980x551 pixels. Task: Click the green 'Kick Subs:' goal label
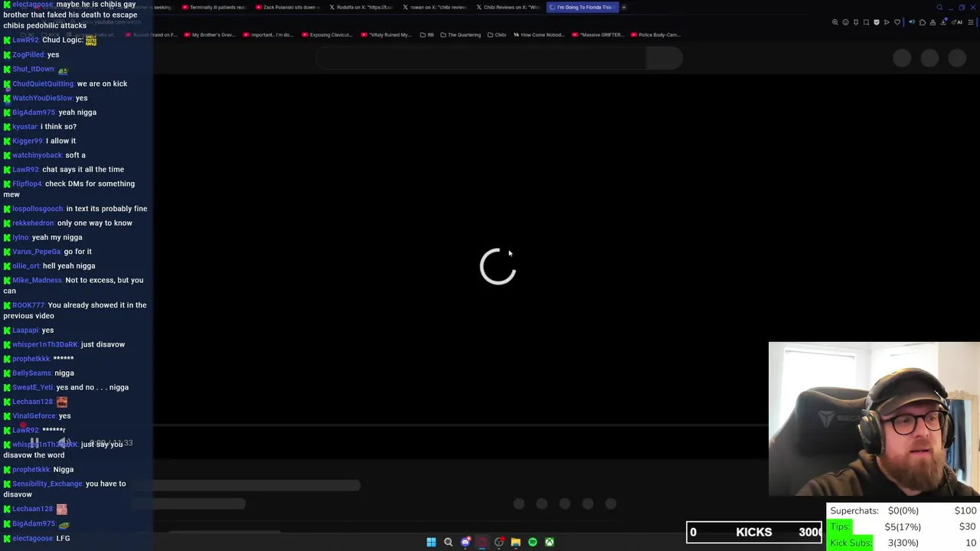[x=851, y=543]
